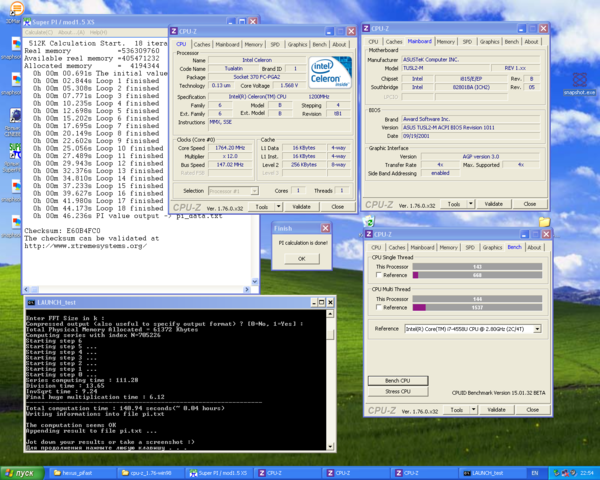Open the Calculate(C) menu in Super PI
The width and height of the screenshot is (600, 480).
(39, 33)
